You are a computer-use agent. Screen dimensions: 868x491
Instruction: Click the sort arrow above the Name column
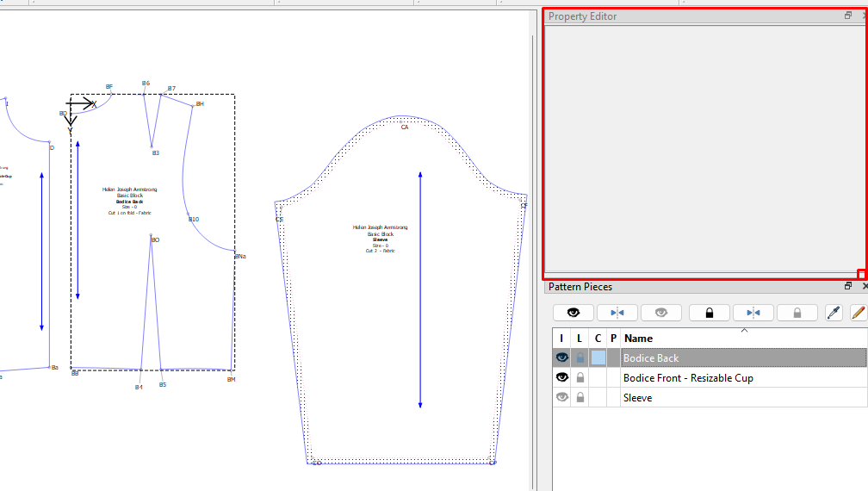click(744, 330)
